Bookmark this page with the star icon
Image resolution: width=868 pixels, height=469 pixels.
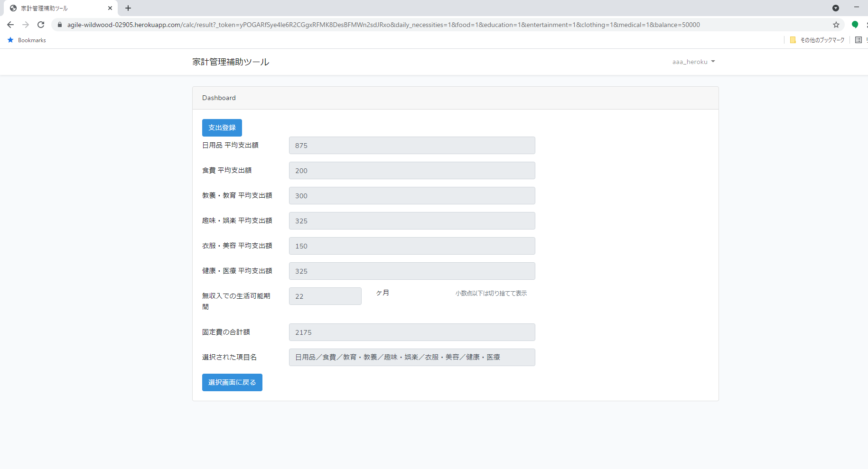pos(836,24)
